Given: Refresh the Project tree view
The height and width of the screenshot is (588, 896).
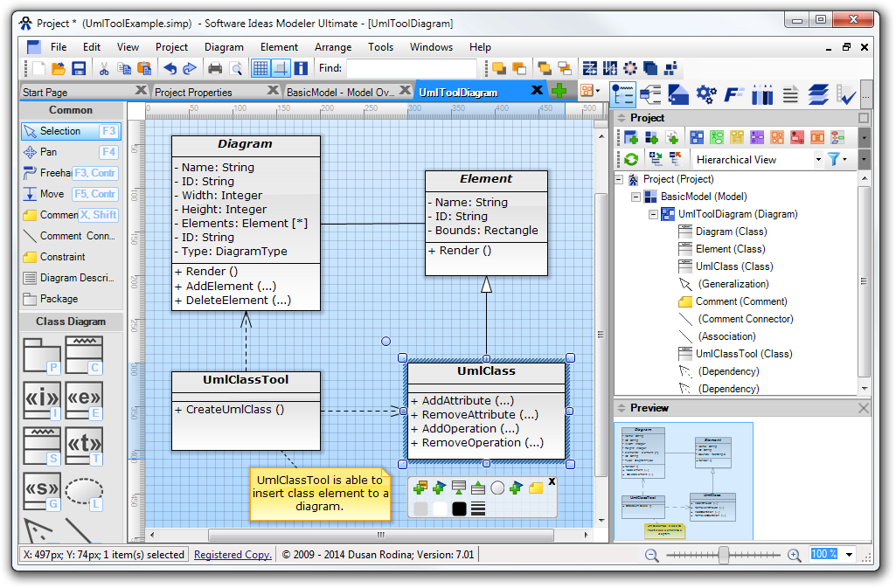Looking at the screenshot, I should coord(629,159).
